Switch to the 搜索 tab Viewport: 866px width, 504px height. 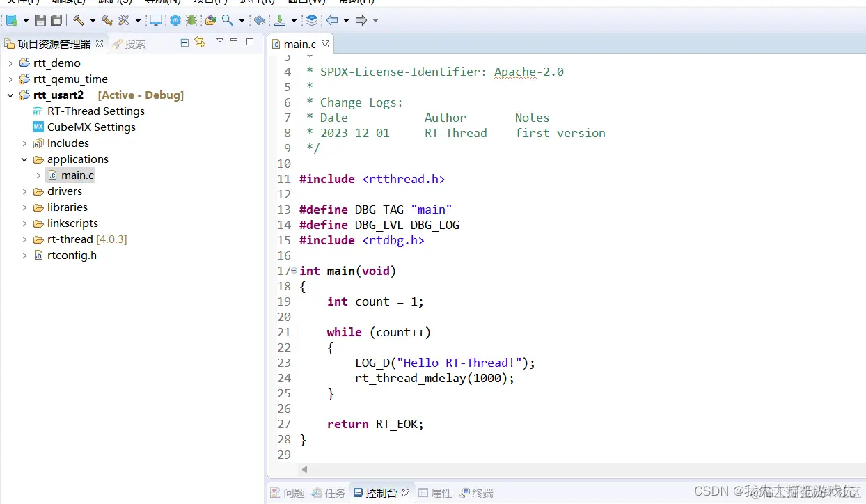(x=129, y=43)
